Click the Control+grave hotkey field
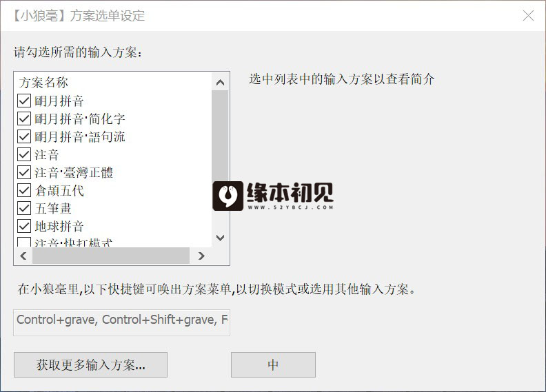Screen dimensions: 546x392 [121, 323]
